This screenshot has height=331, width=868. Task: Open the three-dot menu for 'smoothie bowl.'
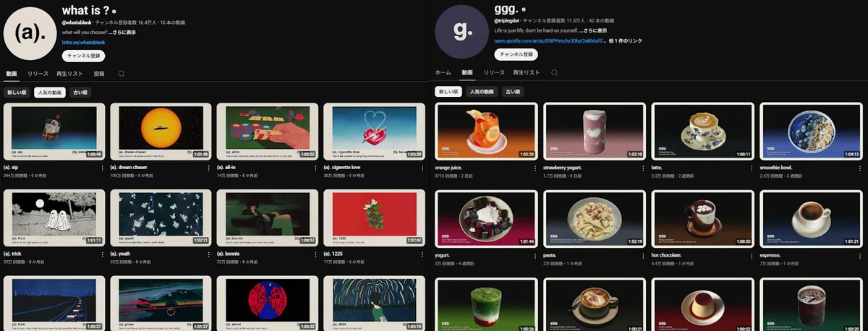tap(860, 168)
